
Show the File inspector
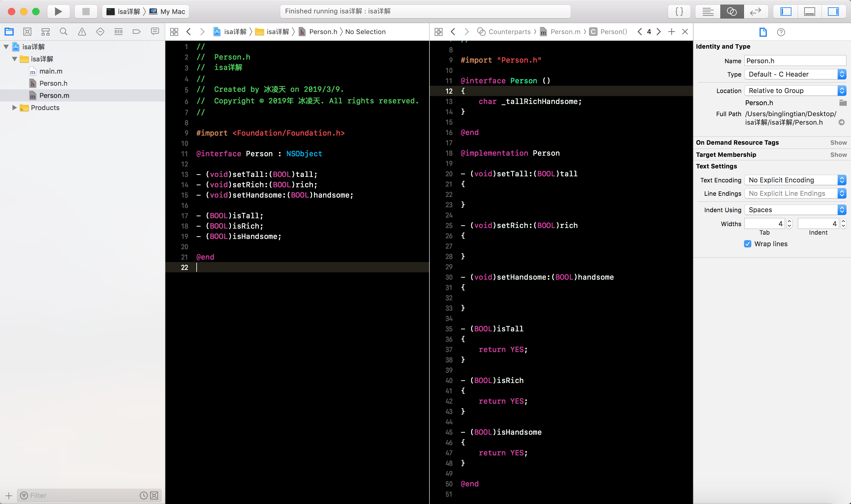tap(763, 32)
